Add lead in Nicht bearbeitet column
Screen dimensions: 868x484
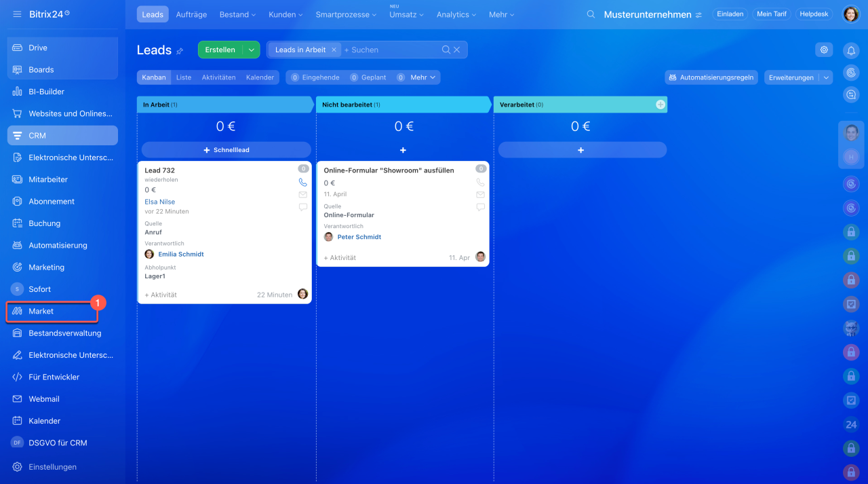[403, 150]
